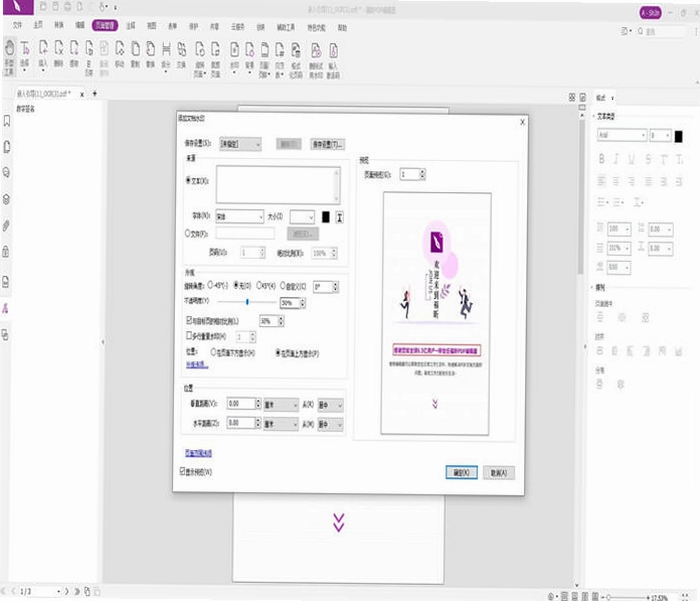Open the horizontal distance unit dropdown
The width and height of the screenshot is (700, 601).
(x=281, y=424)
